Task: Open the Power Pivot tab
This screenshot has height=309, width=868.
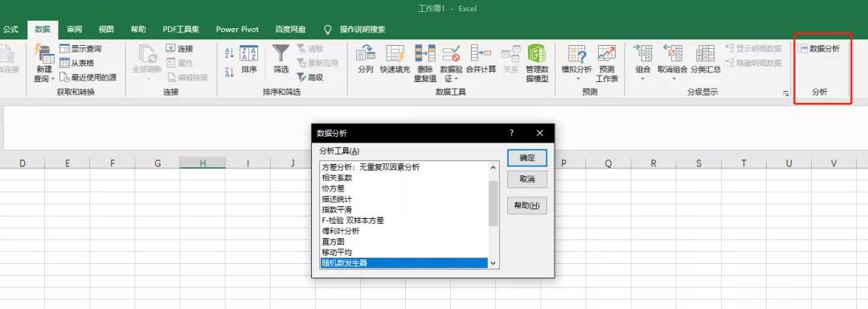Action: 237,29
